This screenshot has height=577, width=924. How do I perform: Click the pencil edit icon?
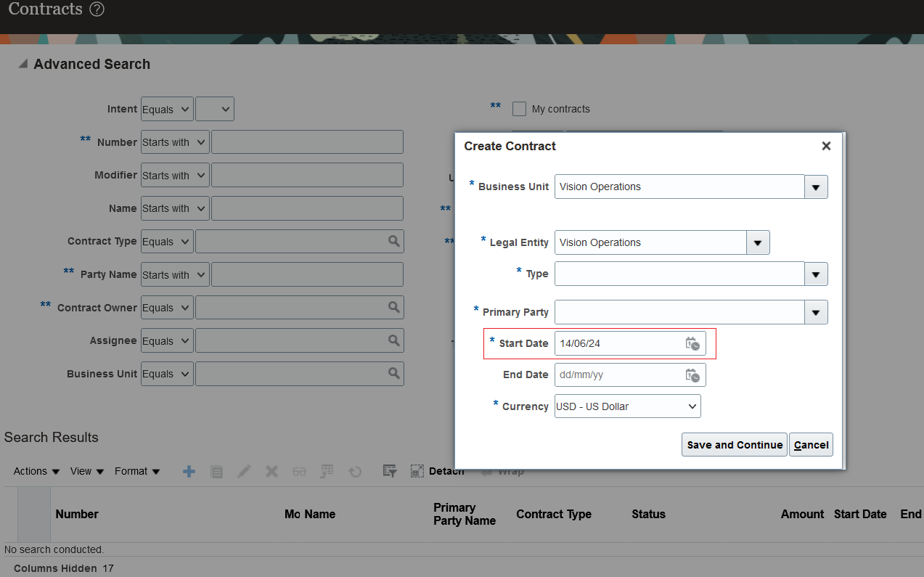click(x=244, y=472)
